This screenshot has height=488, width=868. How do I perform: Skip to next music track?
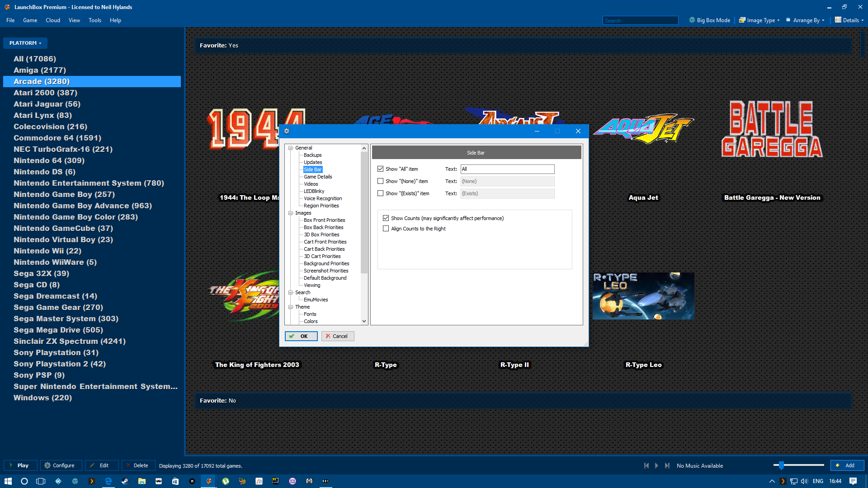(667, 466)
